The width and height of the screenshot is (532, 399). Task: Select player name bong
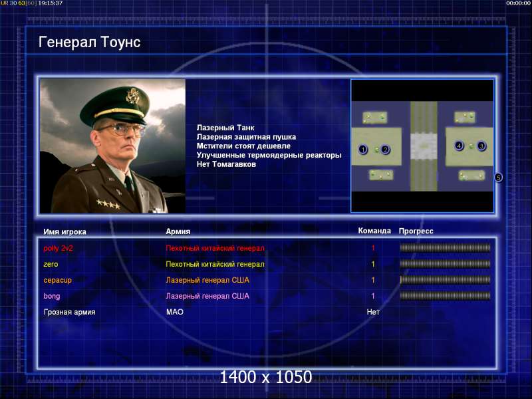coord(52,296)
